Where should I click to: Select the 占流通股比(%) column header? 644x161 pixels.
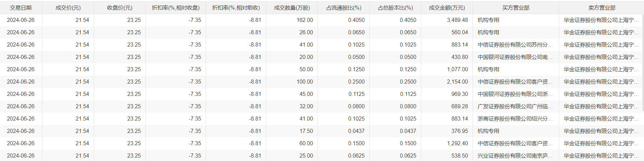pyautogui.click(x=343, y=8)
